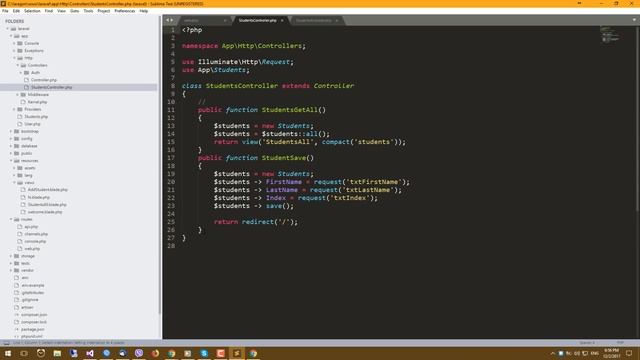The image size is (640, 360).
Task: Open console.php in routes folder
Action: tap(35, 242)
